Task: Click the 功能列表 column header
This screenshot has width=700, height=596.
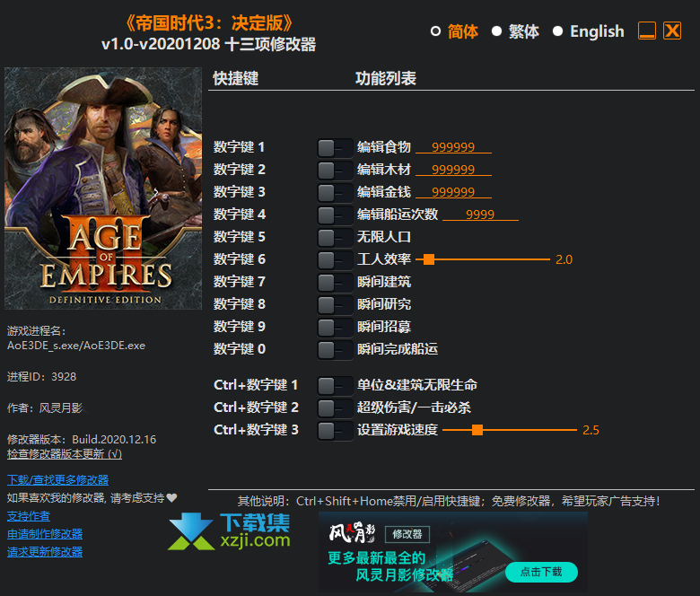Action: [x=386, y=79]
